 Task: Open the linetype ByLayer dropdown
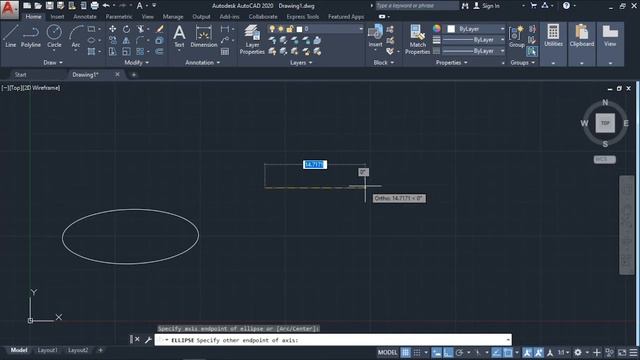point(473,51)
